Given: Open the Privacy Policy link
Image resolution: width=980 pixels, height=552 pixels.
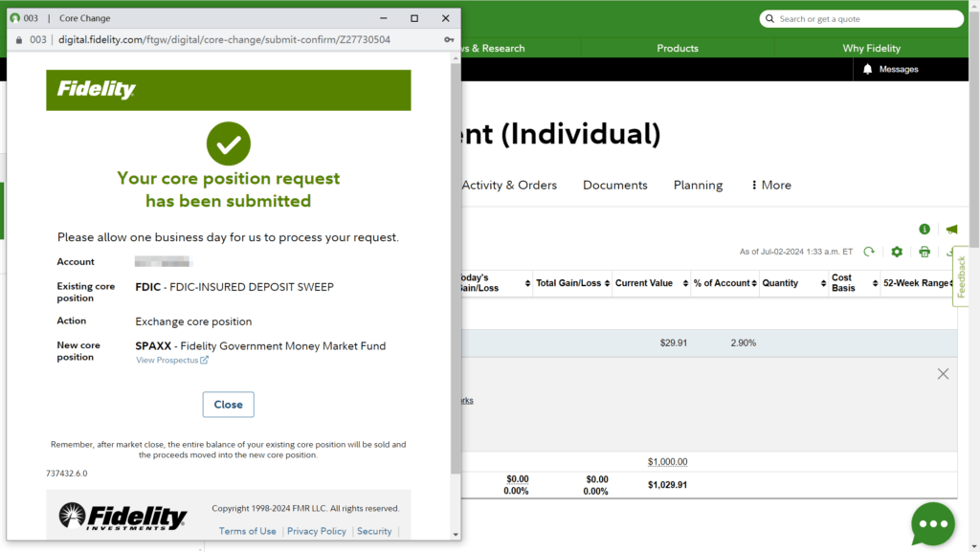Looking at the screenshot, I should pyautogui.click(x=316, y=531).
